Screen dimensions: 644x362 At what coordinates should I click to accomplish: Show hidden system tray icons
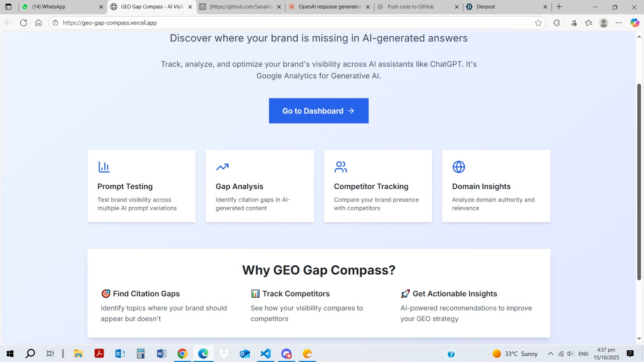(550, 354)
